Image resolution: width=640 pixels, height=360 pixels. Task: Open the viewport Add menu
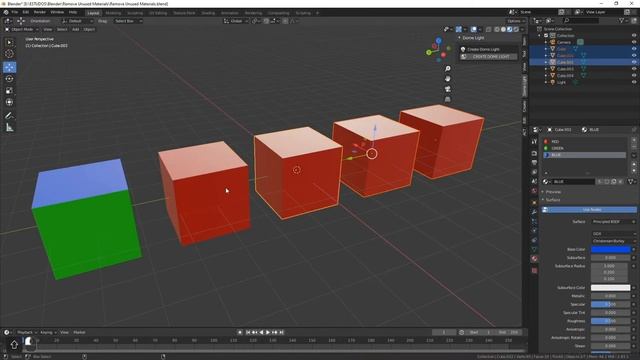[76, 29]
